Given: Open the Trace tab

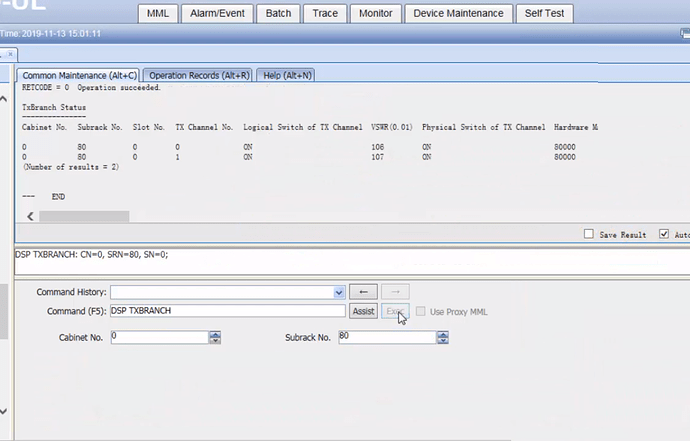Looking at the screenshot, I should [x=325, y=14].
